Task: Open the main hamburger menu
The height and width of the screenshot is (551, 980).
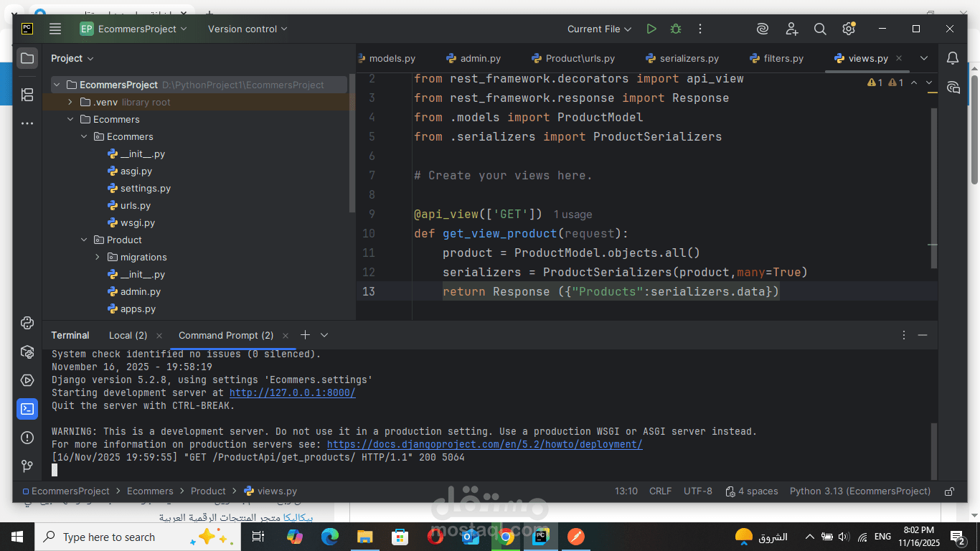Action: (x=55, y=29)
